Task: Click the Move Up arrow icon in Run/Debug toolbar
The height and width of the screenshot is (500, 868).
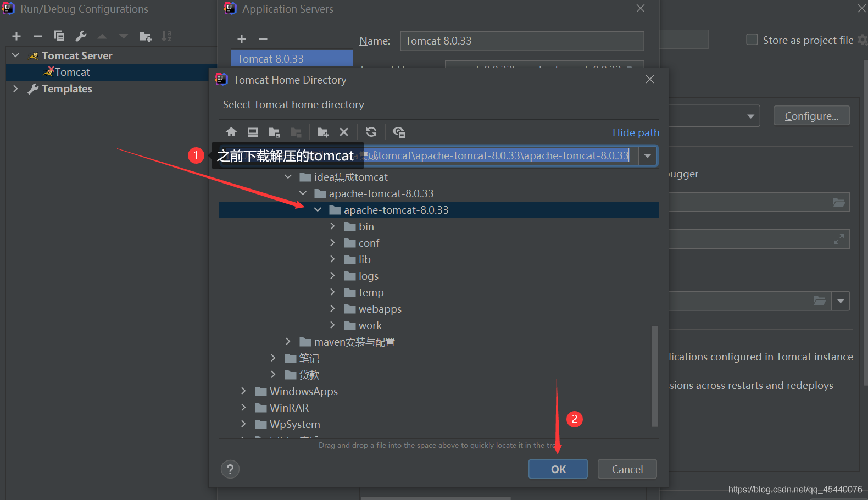Action: click(102, 36)
